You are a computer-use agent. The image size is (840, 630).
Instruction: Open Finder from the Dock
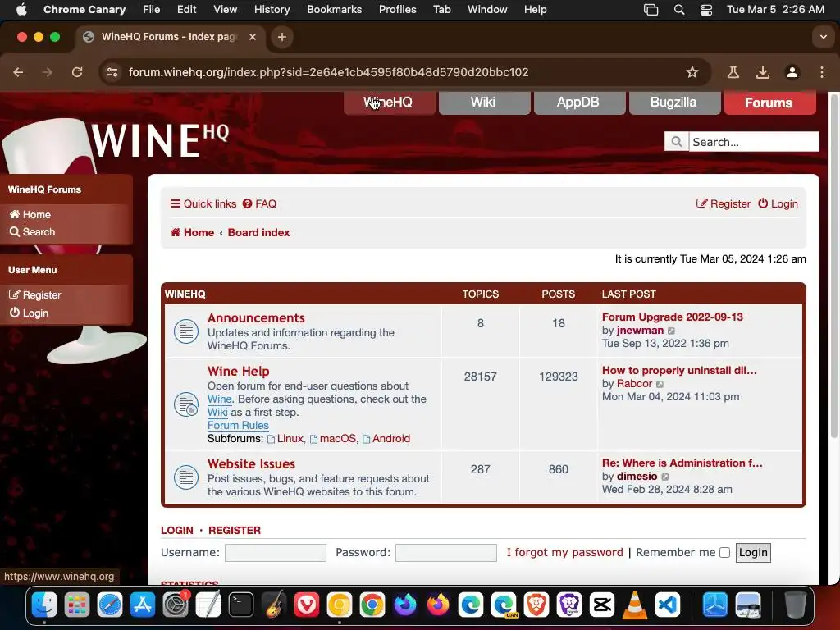pyautogui.click(x=44, y=605)
